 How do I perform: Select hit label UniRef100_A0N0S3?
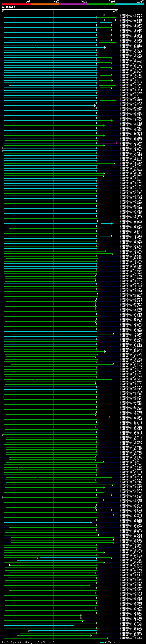(131, 636)
